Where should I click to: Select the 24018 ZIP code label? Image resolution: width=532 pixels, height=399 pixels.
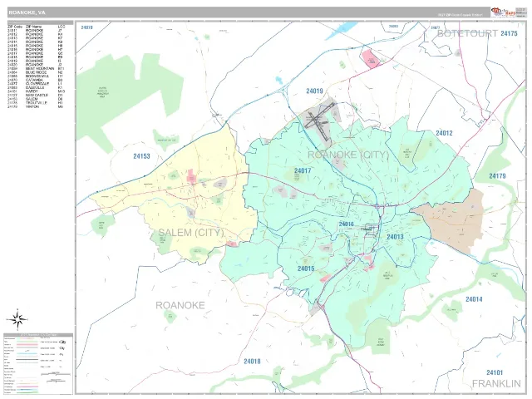[x=252, y=362]
